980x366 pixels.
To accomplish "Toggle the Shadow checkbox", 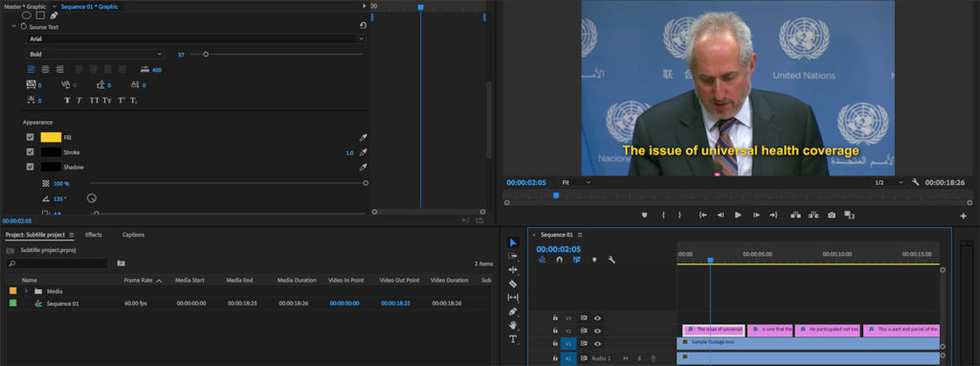I will click(30, 167).
